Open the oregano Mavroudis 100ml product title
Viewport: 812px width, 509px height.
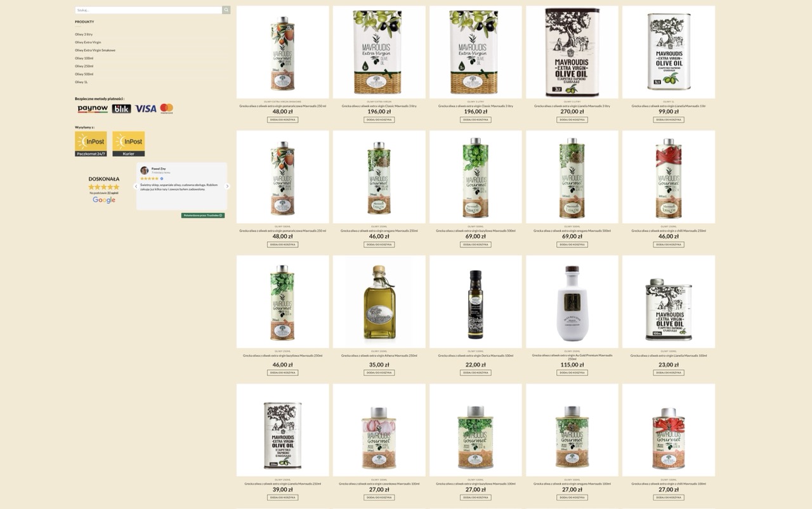[x=572, y=484]
